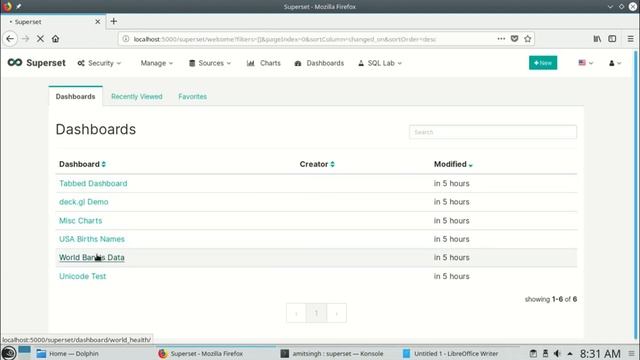
Task: Go to Charts in the navbar
Action: coord(264,63)
